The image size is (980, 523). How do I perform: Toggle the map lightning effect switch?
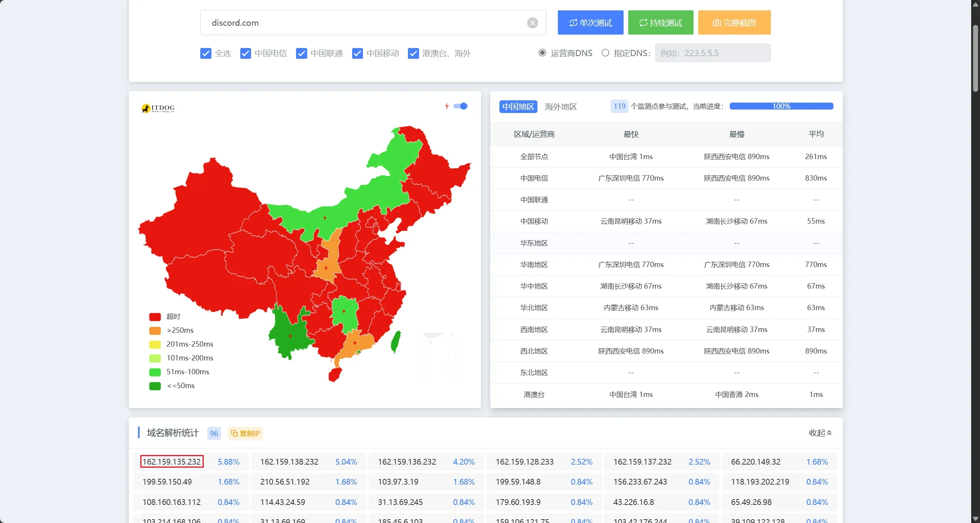pyautogui.click(x=460, y=106)
